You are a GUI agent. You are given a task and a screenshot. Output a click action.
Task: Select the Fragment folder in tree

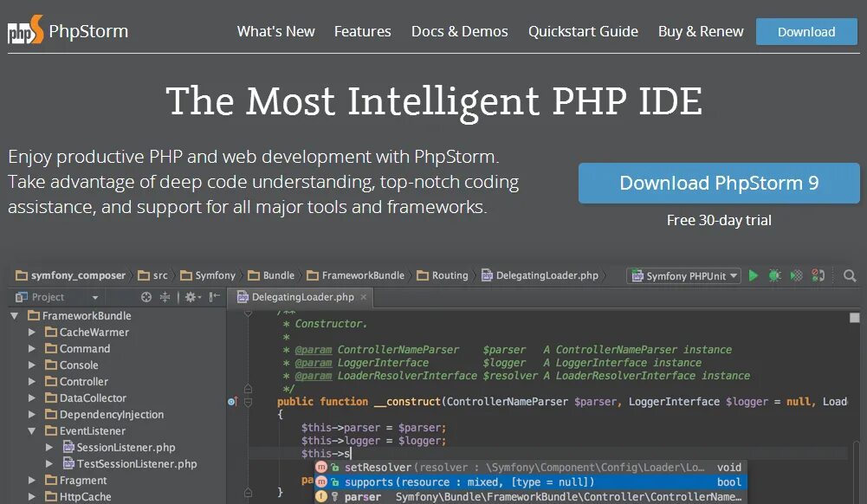tap(75, 481)
